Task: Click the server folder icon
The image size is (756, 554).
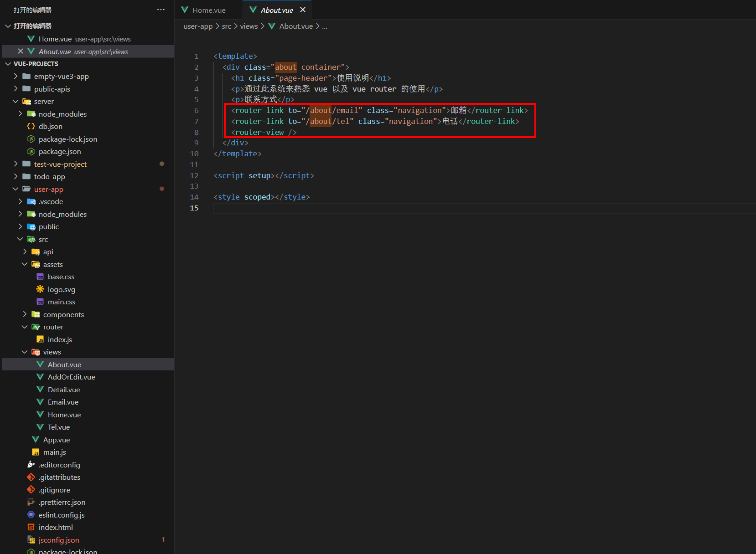Action: pyautogui.click(x=26, y=101)
